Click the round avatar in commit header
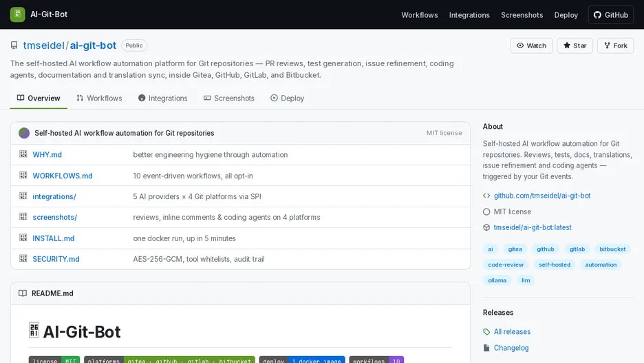Viewport: 644px width, 363px height. coord(24,133)
